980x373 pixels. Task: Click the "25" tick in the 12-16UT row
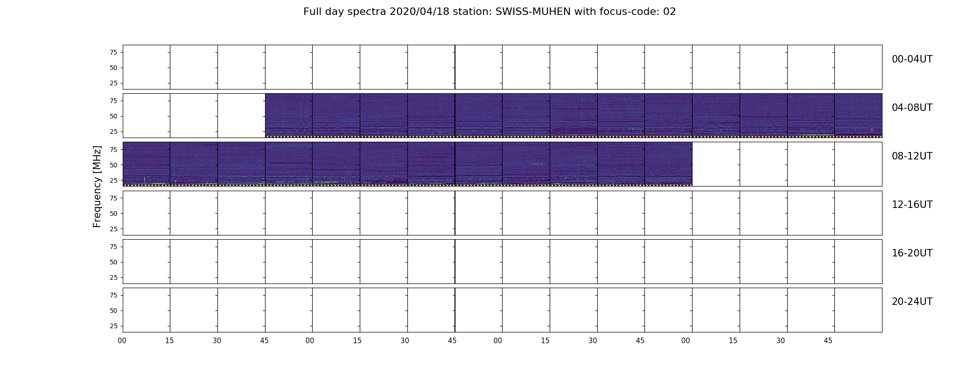(113, 228)
